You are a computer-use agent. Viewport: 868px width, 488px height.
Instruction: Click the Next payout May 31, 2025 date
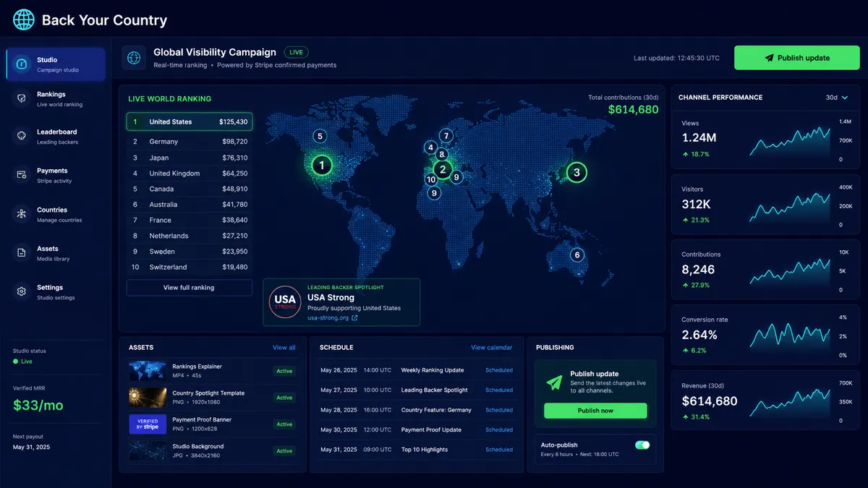coord(31,447)
